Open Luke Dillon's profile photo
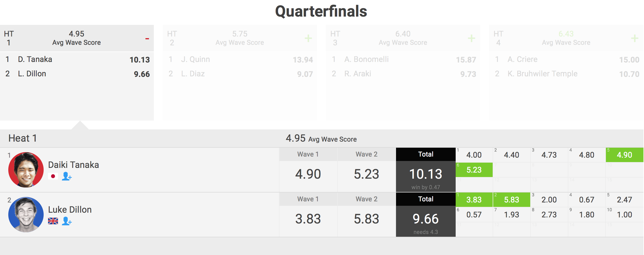 (x=26, y=215)
